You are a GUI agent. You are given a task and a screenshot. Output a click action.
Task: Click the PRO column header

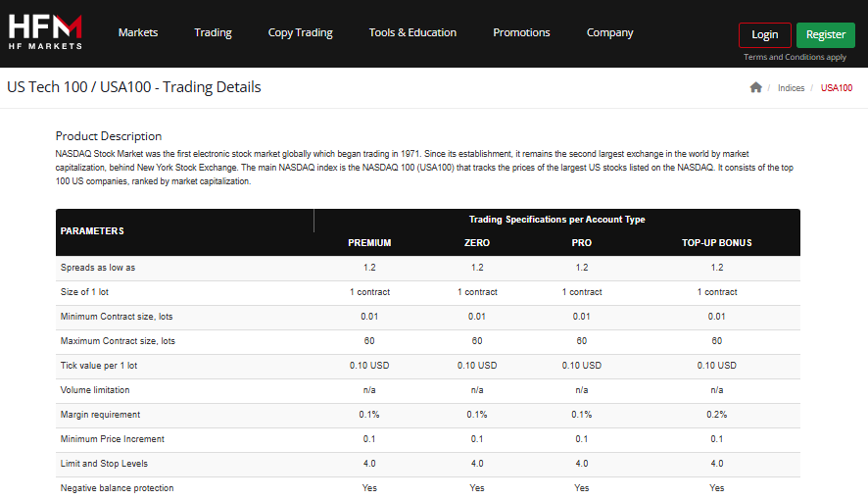pyautogui.click(x=581, y=242)
